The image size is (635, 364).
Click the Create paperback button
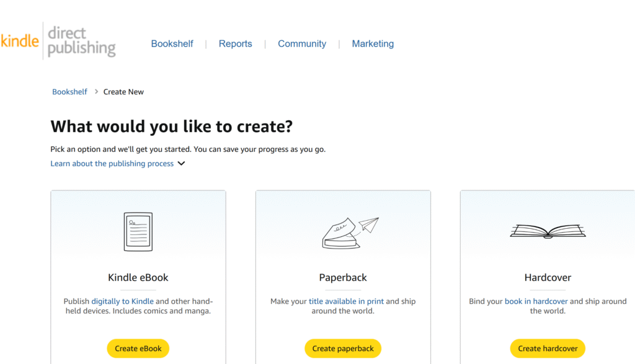[343, 348]
